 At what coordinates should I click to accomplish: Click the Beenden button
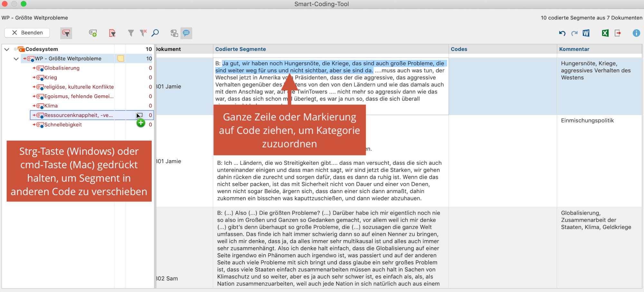27,33
